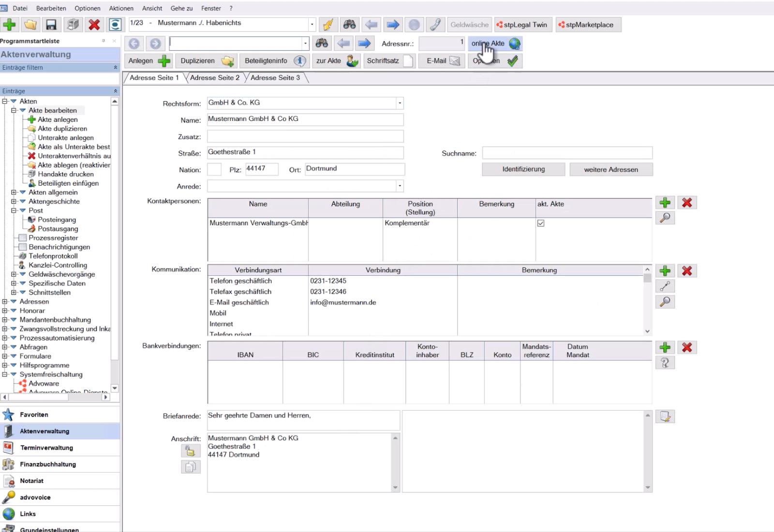Click the red X delete icon in the top toolbar
The height and width of the screenshot is (532, 774).
pos(94,25)
